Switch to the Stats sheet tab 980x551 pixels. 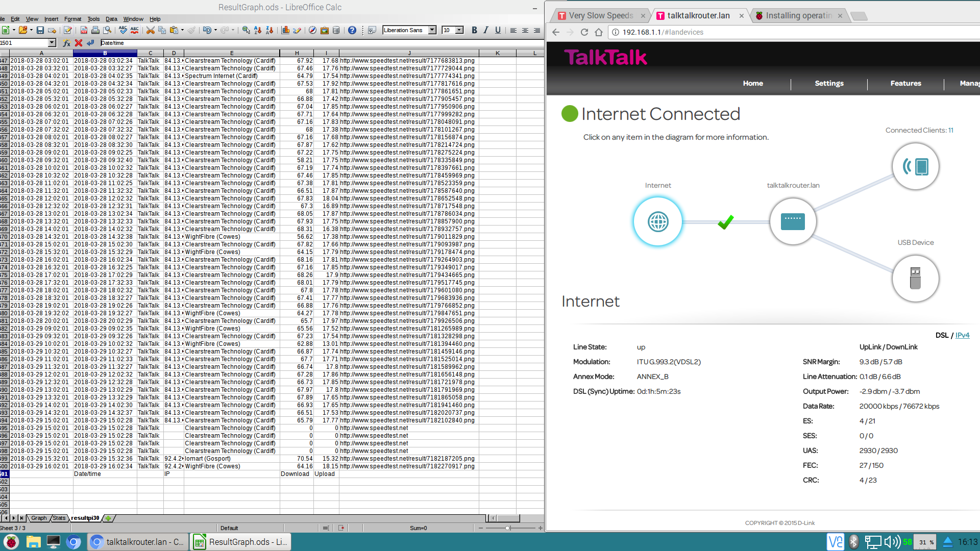coord(59,518)
